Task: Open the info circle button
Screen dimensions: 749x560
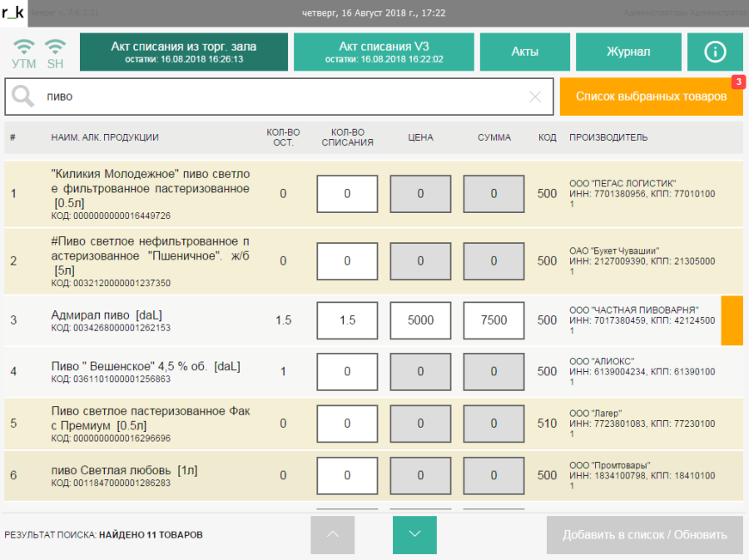Action: pyautogui.click(x=715, y=52)
